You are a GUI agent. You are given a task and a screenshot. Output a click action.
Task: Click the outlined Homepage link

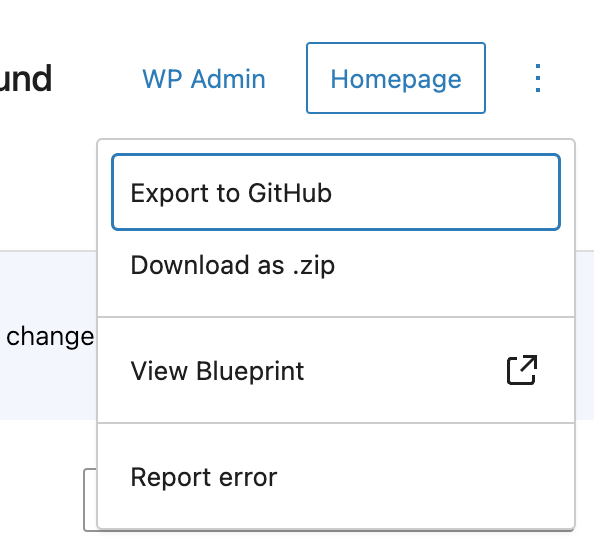396,78
